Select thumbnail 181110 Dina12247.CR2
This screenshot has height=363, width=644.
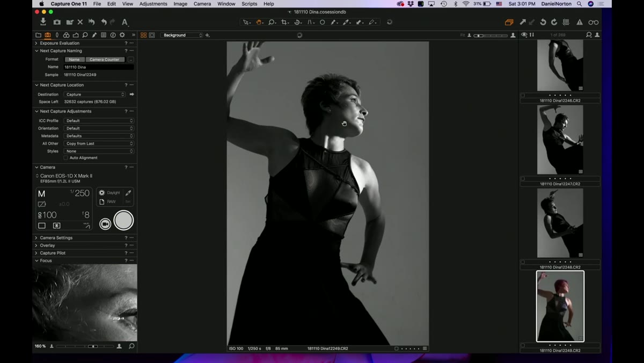pos(560,140)
